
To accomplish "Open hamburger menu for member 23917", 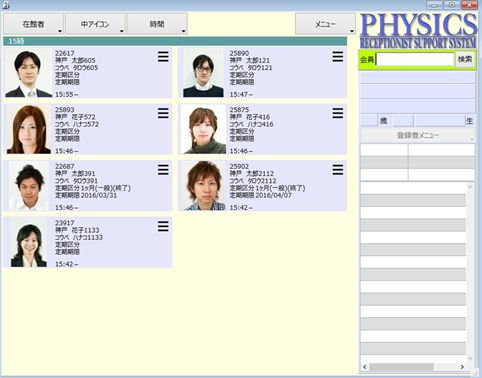I will tap(163, 227).
